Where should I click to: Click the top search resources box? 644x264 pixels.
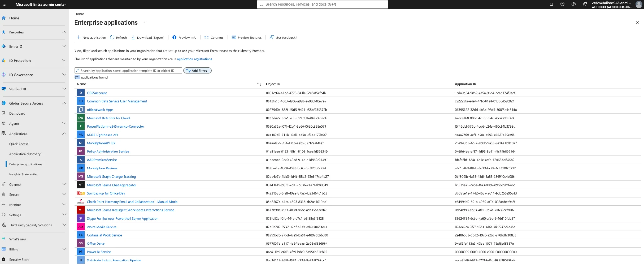(322, 4)
